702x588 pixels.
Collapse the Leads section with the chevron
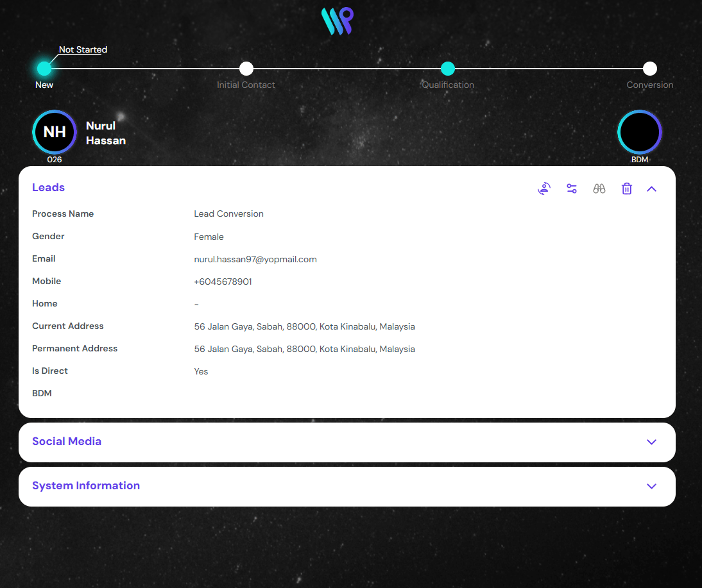pyautogui.click(x=652, y=189)
